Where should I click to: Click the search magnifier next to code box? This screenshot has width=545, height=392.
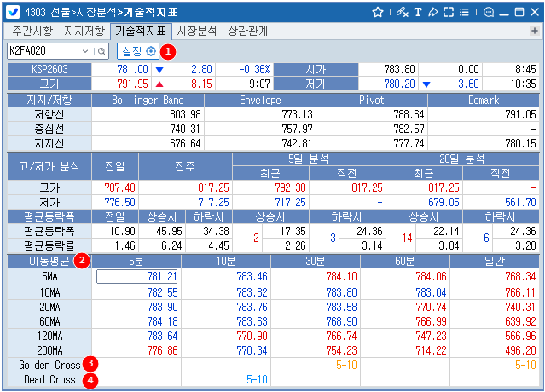[x=101, y=51]
